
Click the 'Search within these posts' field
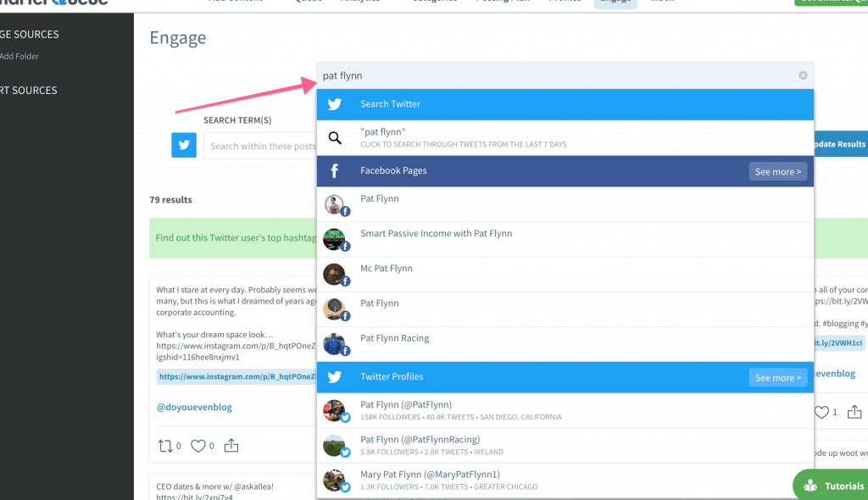(x=260, y=146)
